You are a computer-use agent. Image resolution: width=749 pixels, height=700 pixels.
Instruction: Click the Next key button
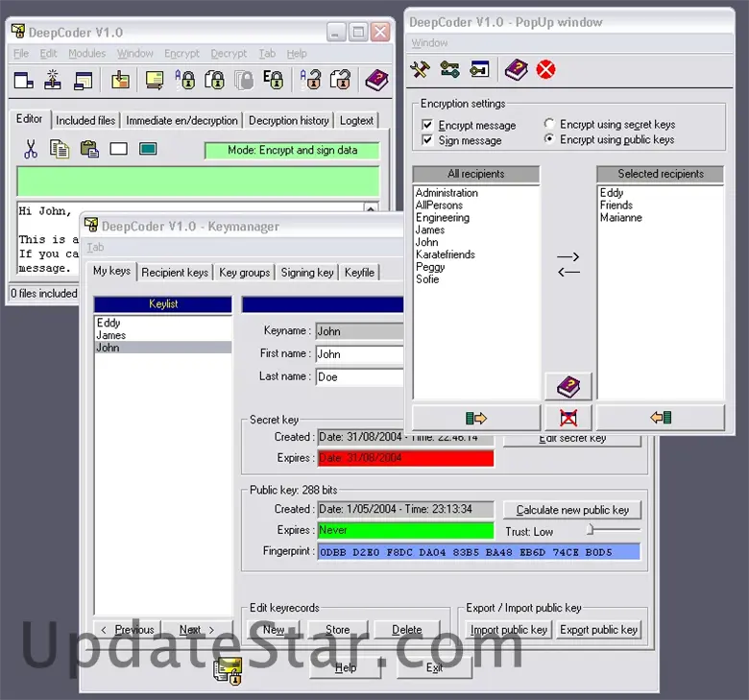(x=197, y=630)
